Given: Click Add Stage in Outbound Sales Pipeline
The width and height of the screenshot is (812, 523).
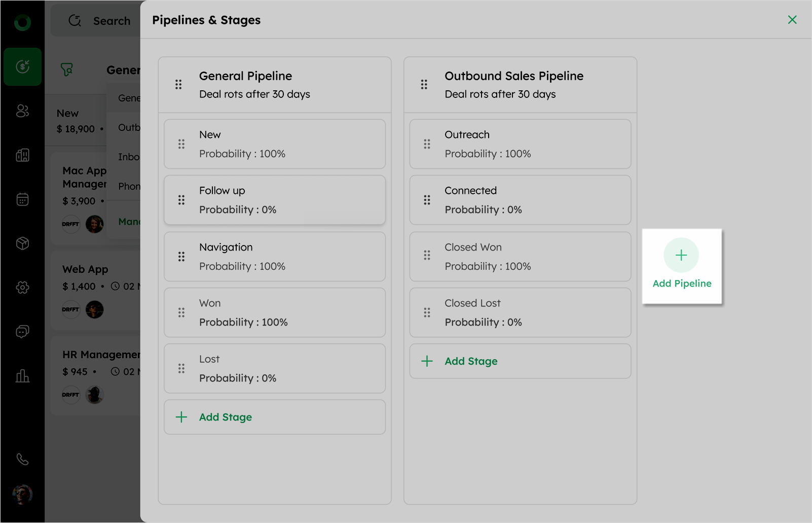Looking at the screenshot, I should tap(471, 361).
